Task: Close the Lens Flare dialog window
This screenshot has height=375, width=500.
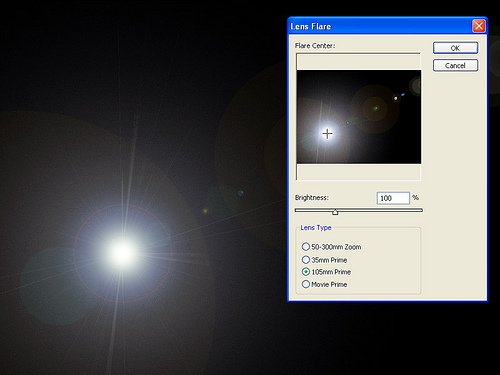Action: [x=479, y=26]
